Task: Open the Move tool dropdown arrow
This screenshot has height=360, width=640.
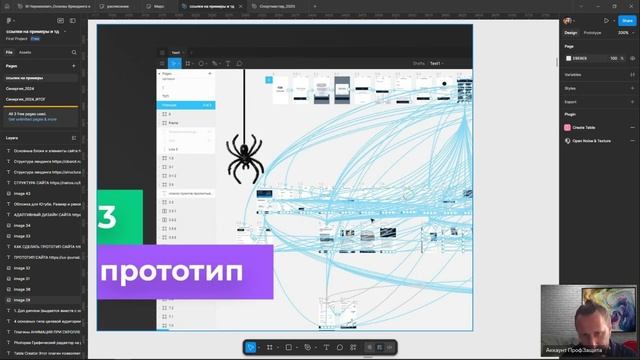Action: (x=259, y=348)
